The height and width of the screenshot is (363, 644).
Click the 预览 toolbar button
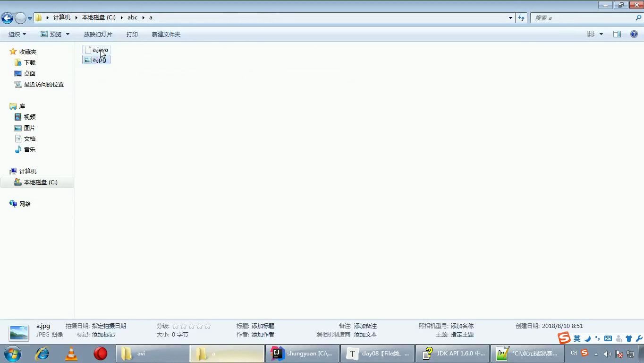[x=51, y=34]
